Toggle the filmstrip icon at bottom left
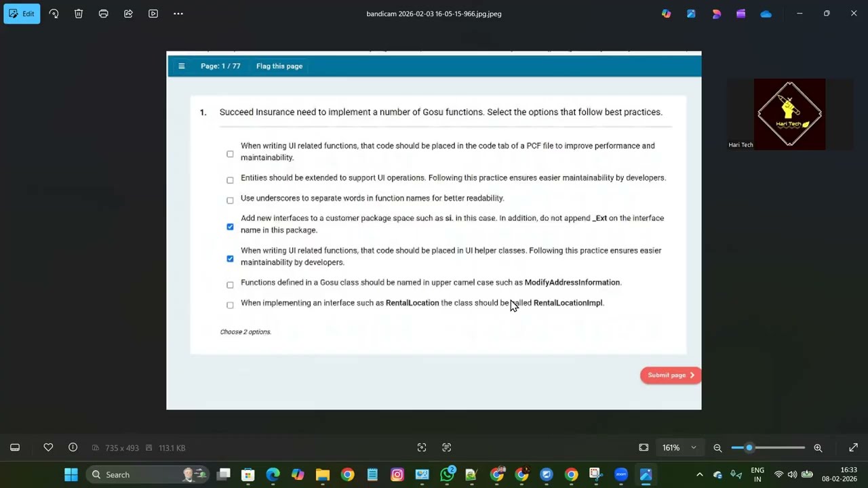Screen dimensions: 868x488 (x=15, y=447)
